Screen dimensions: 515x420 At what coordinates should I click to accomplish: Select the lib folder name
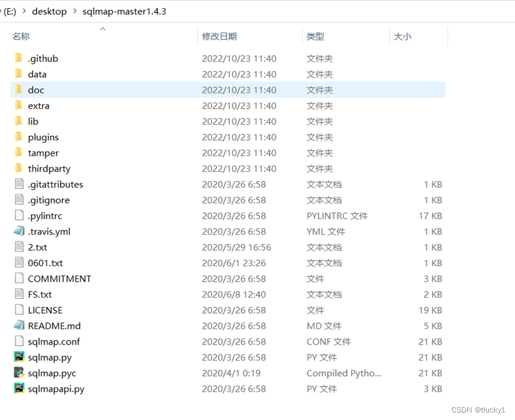tap(33, 122)
